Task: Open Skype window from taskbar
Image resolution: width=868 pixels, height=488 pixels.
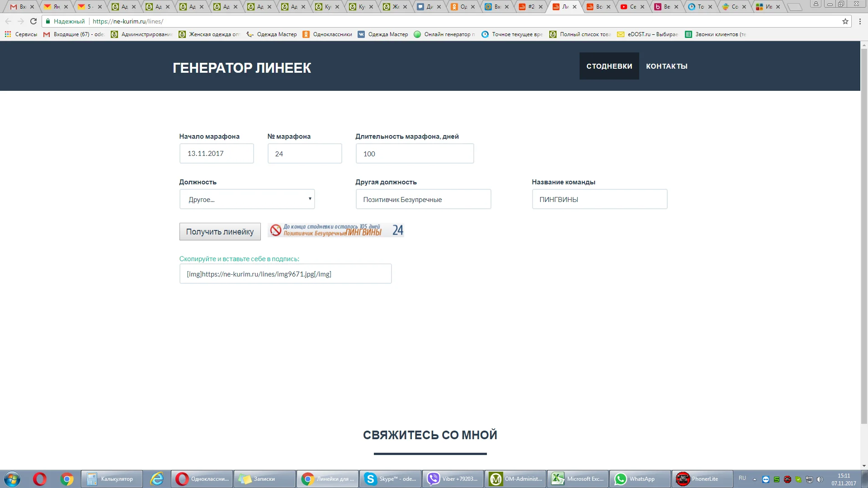Action: pyautogui.click(x=390, y=479)
